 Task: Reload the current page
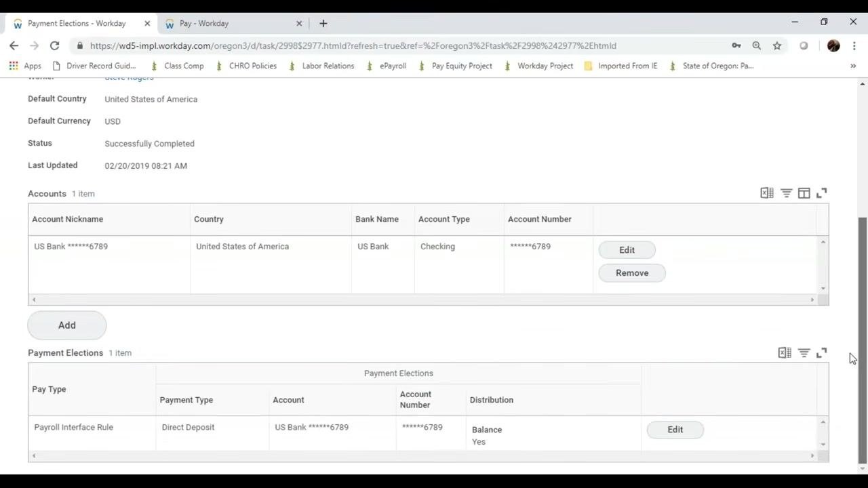[54, 45]
